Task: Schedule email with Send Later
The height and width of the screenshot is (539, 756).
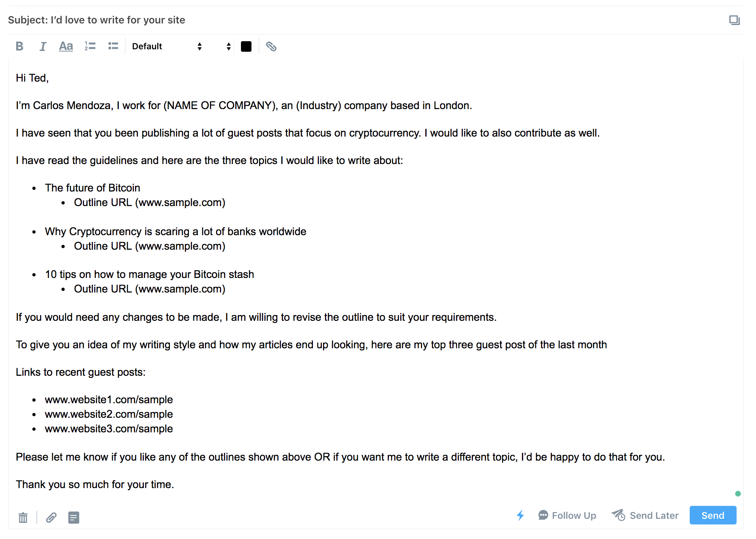Action: (x=645, y=516)
